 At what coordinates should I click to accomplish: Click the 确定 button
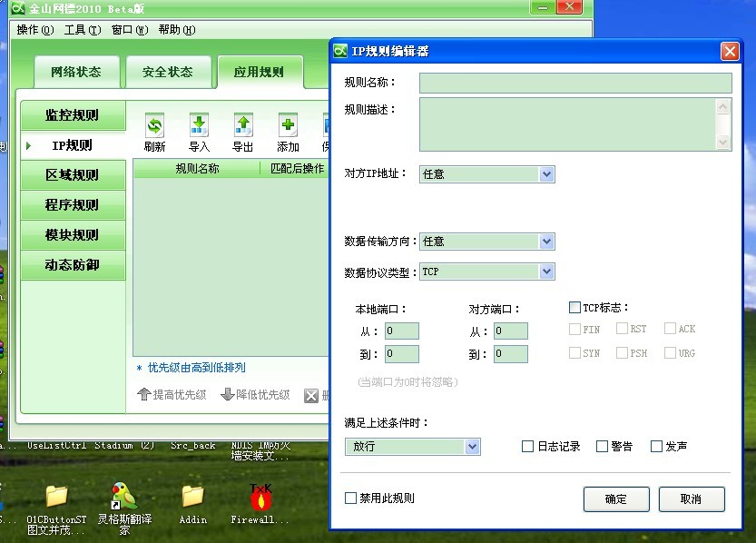coord(616,499)
